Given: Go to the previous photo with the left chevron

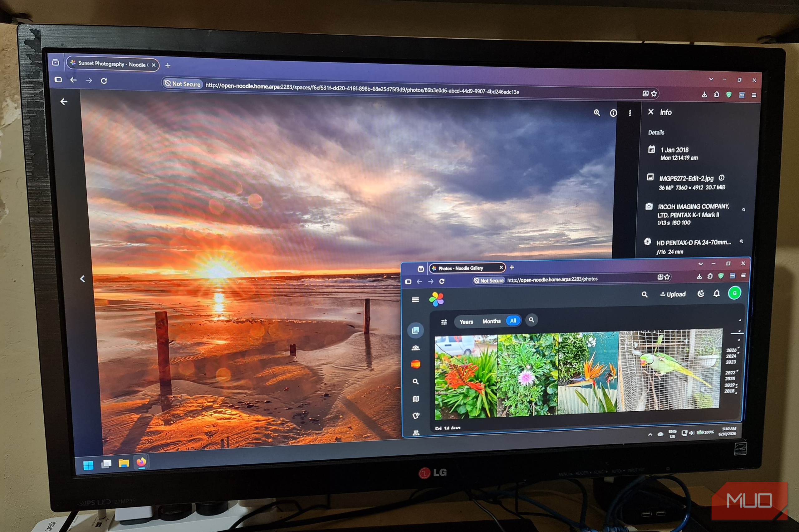Looking at the screenshot, I should click(82, 278).
